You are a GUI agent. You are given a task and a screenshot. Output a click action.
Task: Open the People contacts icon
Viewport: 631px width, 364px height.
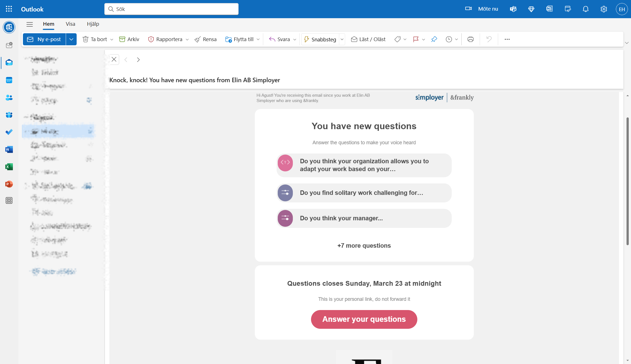pyautogui.click(x=9, y=98)
